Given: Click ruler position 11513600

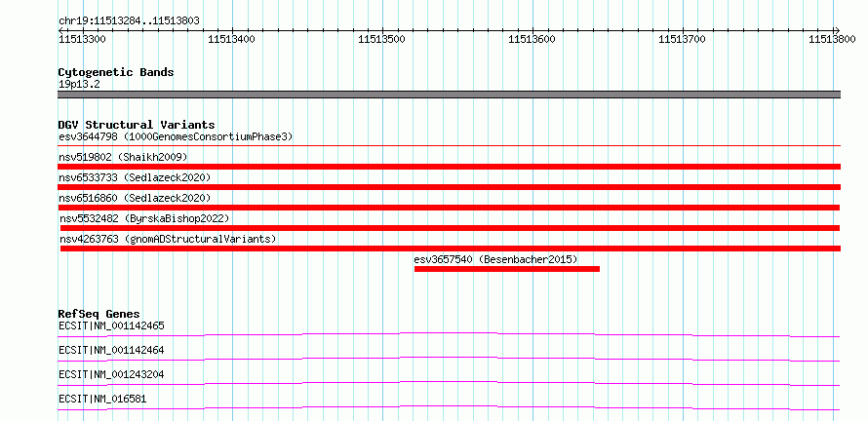Looking at the screenshot, I should (x=532, y=39).
